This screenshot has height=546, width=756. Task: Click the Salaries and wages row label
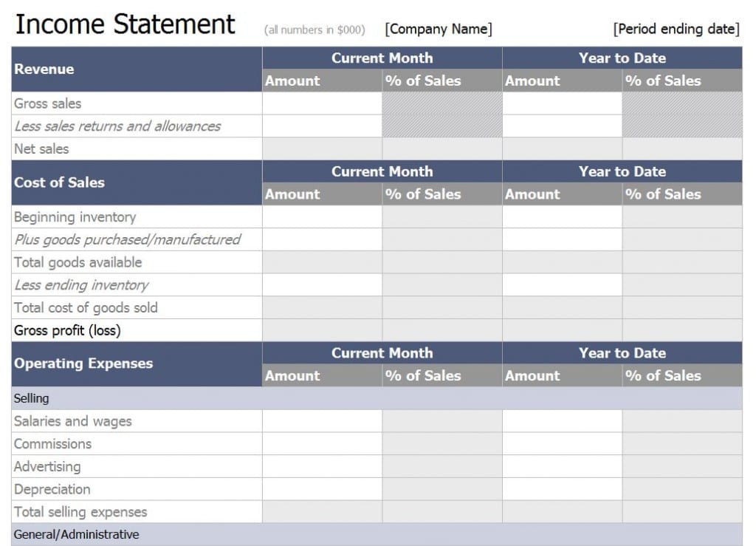click(x=72, y=420)
